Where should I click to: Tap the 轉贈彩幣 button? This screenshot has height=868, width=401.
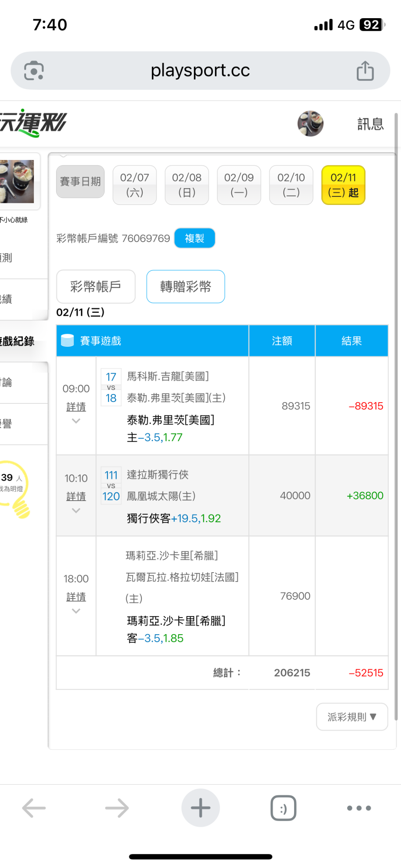186,286
